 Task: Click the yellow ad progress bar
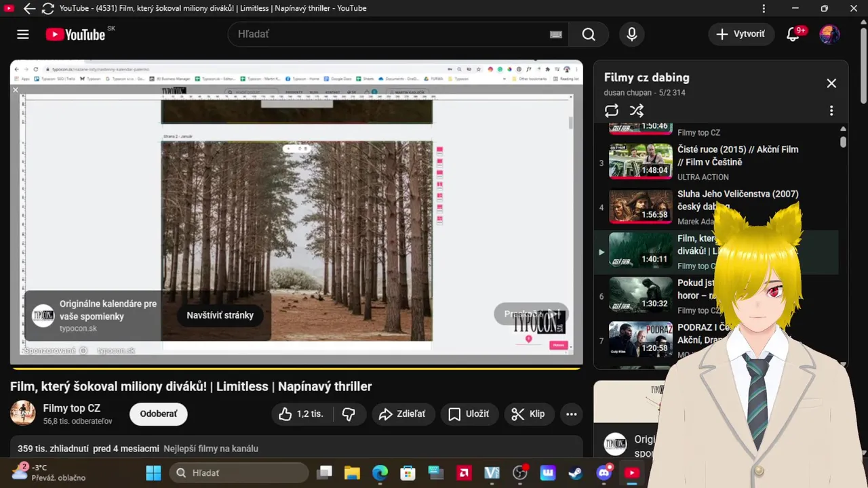(296, 368)
